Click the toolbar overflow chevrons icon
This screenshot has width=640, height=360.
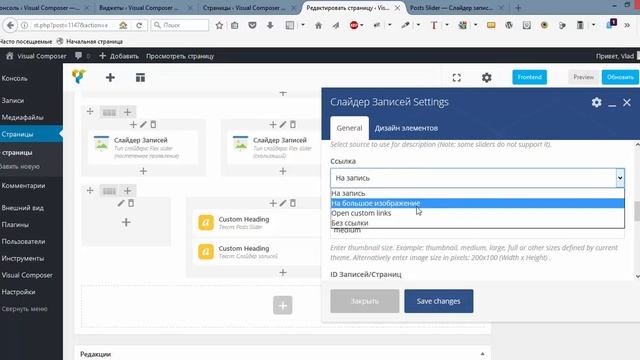point(627,25)
